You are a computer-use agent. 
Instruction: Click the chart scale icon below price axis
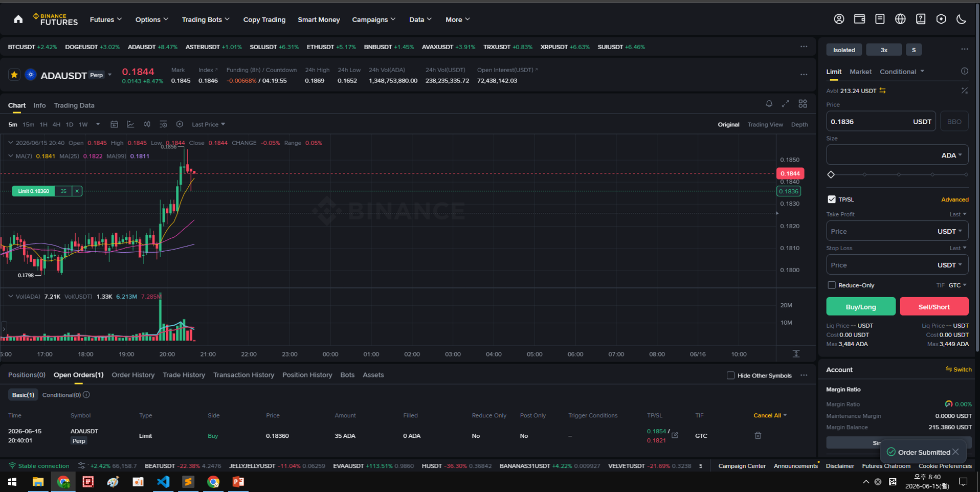coord(796,354)
